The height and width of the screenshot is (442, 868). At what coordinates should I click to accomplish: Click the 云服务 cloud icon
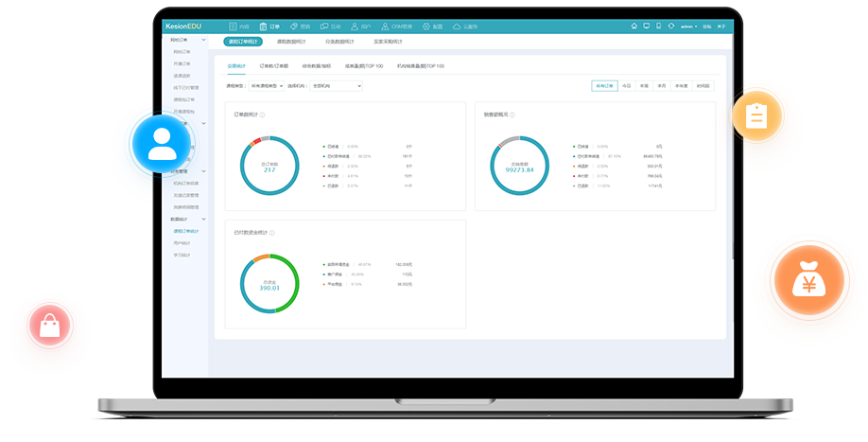pyautogui.click(x=457, y=27)
